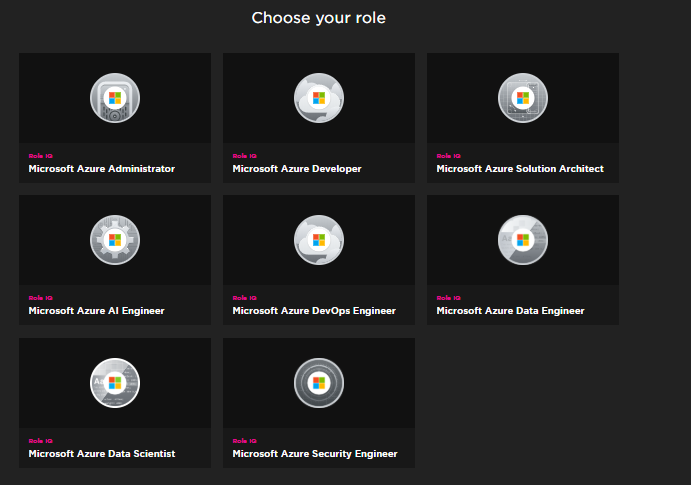
Task: Click the Azure Security Engineer badge icon
Action: tap(319, 383)
